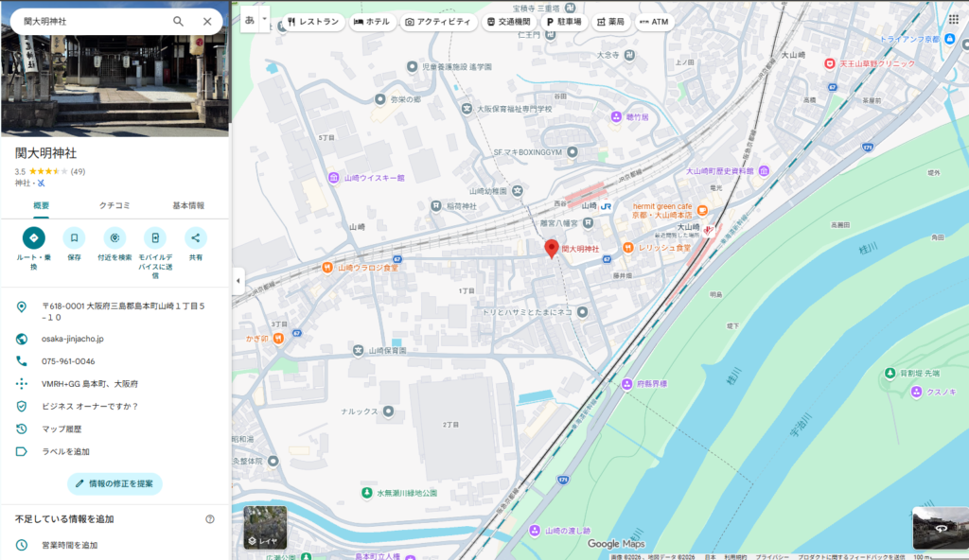Select the レストラン filter chip

[312, 22]
